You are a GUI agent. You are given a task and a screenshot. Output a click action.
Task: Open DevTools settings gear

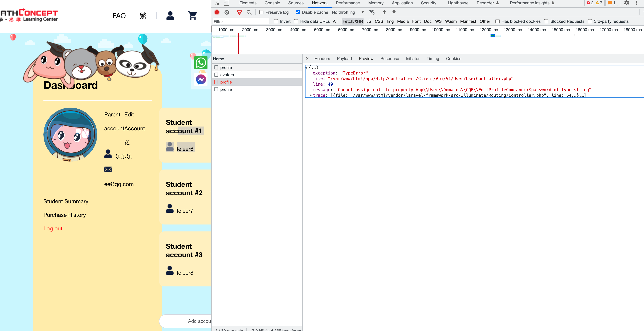(626, 3)
